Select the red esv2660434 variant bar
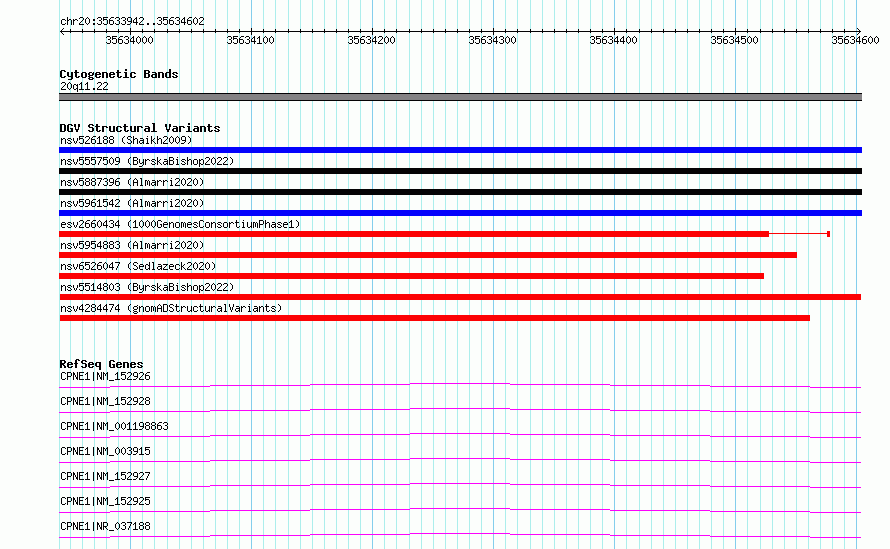Image resolution: width=890 pixels, height=549 pixels. point(414,234)
